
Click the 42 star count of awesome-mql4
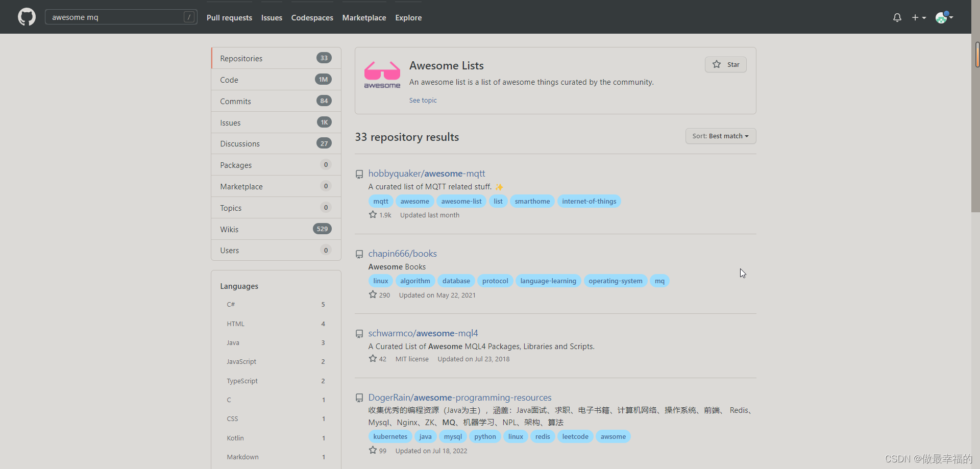tap(377, 359)
